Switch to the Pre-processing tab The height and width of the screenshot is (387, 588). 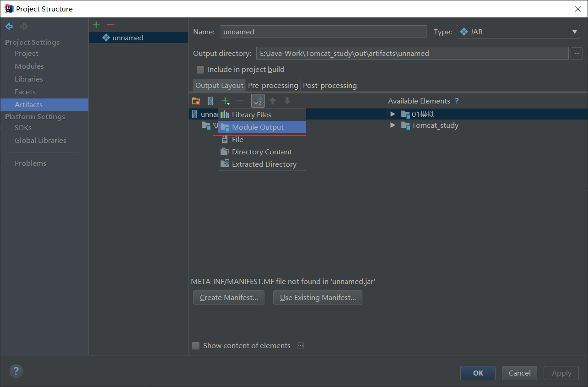(273, 86)
